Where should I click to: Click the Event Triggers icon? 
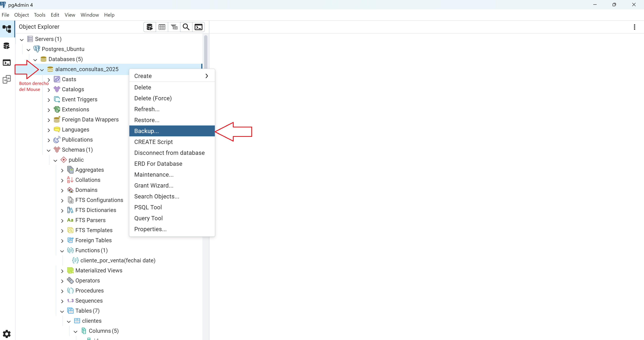click(x=57, y=99)
